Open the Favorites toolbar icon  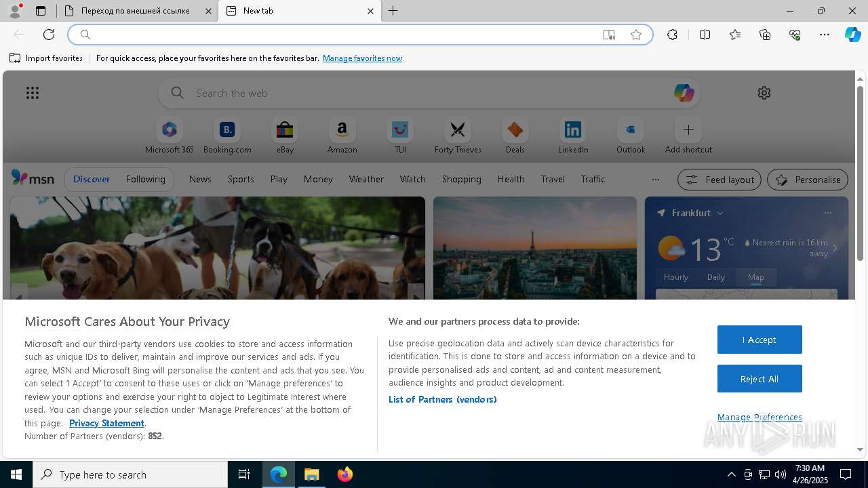pyautogui.click(x=735, y=35)
